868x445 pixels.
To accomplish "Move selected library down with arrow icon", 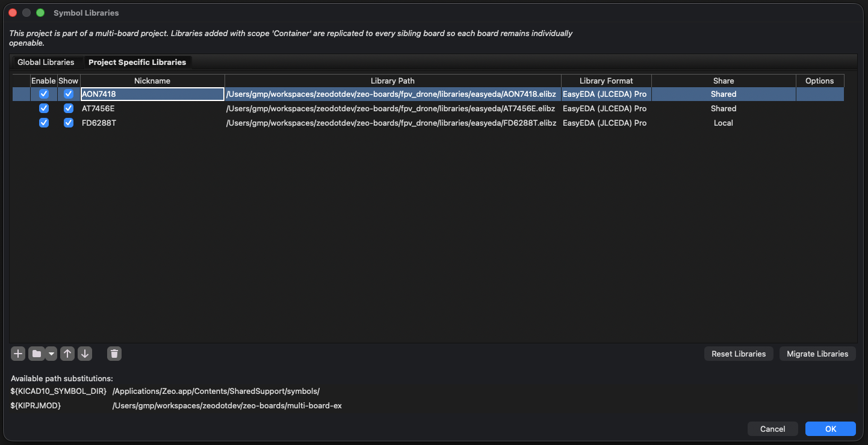I will point(85,354).
